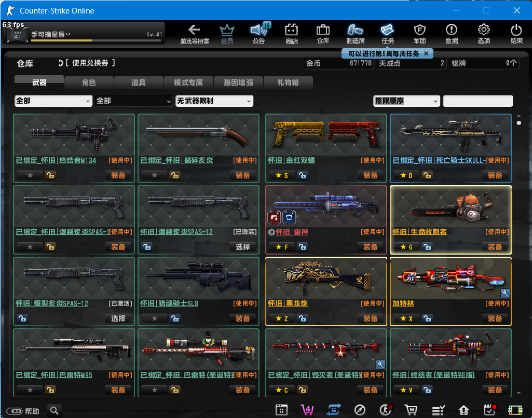This screenshot has width=532, height=418.
Task: Open announcements (公告) speaker icon
Action: point(259,34)
